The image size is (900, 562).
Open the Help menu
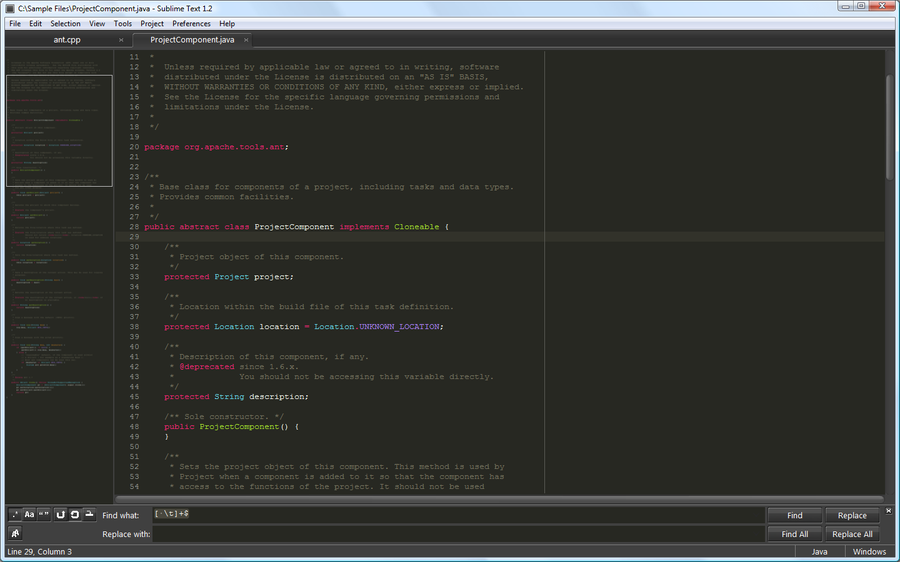[227, 24]
